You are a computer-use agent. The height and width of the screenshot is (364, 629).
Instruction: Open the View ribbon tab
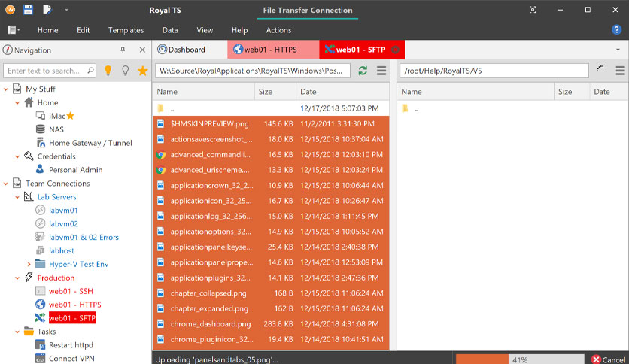(205, 30)
